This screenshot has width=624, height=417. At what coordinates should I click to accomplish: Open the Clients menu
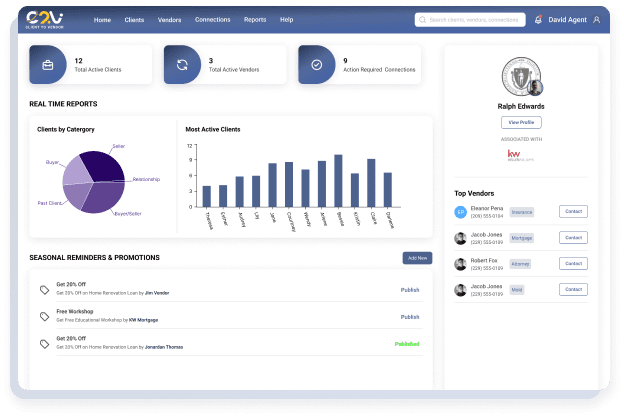click(134, 19)
